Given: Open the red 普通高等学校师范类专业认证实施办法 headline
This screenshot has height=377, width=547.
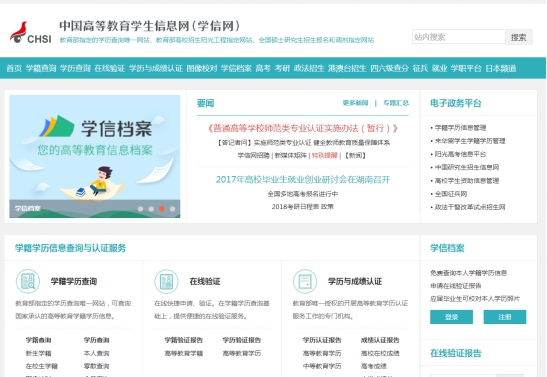Looking at the screenshot, I should coord(302,128).
